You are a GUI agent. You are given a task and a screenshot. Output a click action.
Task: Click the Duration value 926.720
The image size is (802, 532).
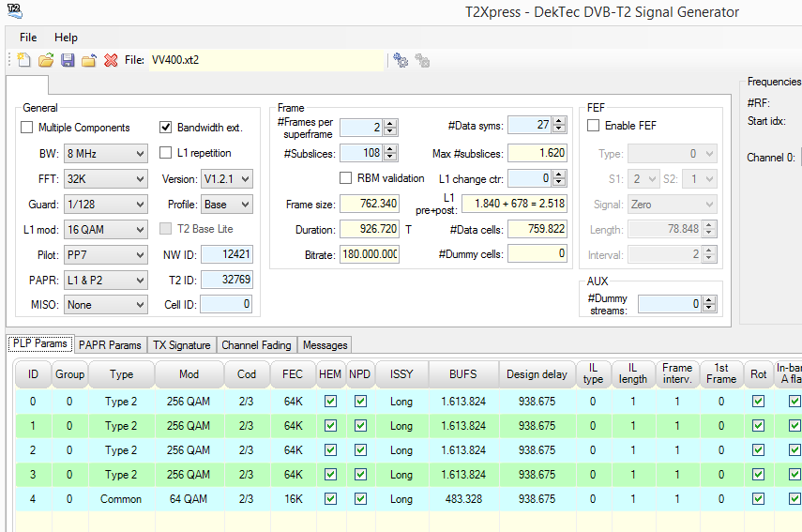click(370, 229)
